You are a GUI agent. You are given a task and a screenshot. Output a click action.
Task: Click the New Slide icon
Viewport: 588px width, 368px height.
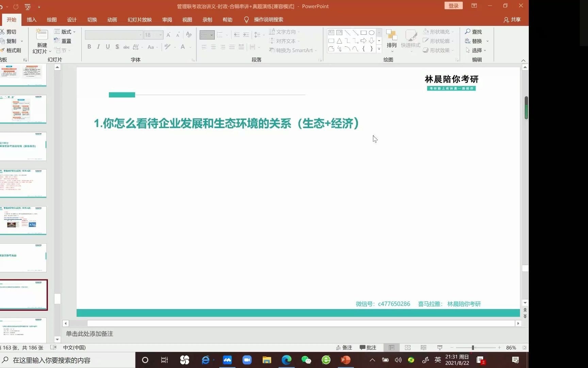pyautogui.click(x=42, y=35)
